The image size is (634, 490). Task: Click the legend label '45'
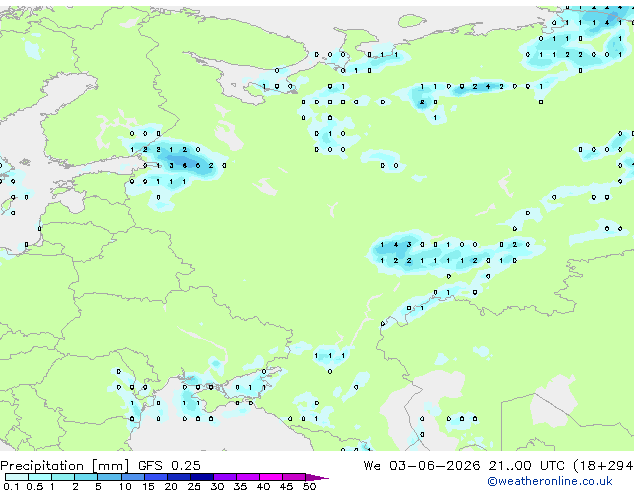[286, 486]
